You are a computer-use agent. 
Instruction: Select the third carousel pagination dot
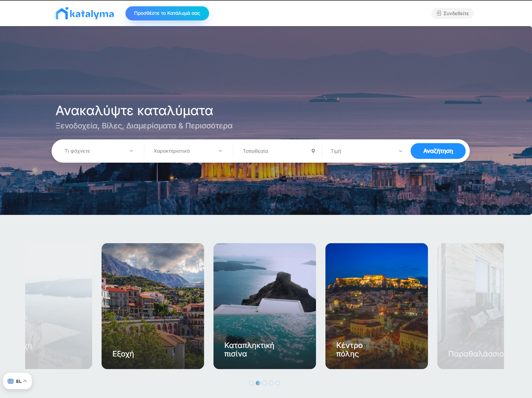(x=265, y=383)
